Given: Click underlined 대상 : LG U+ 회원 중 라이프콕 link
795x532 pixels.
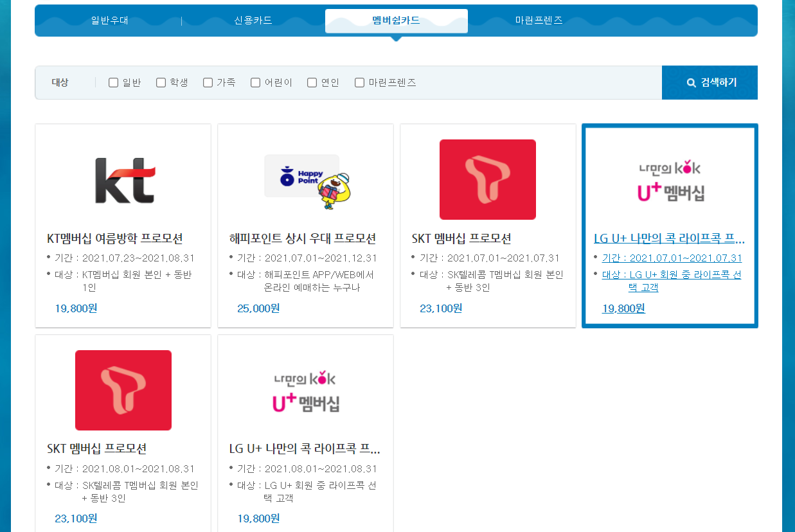Looking at the screenshot, I should point(671,281).
